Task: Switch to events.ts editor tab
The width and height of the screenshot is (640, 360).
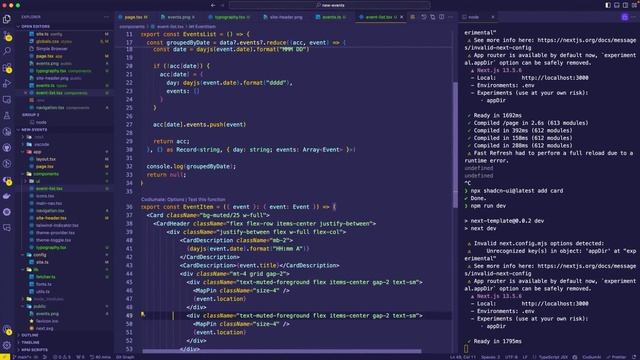Action: coord(331,17)
